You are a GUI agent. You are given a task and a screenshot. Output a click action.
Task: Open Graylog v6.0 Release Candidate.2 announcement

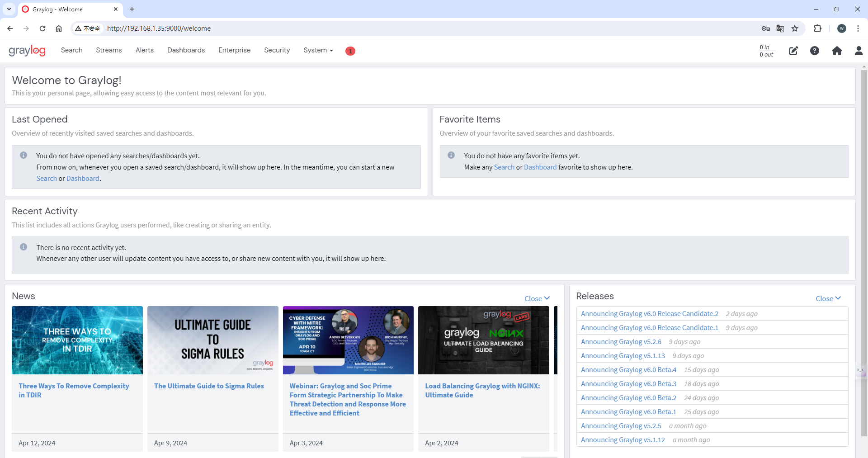click(650, 314)
